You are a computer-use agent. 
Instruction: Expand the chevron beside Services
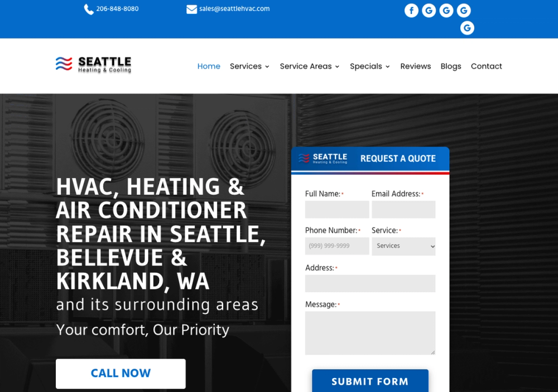[267, 66]
